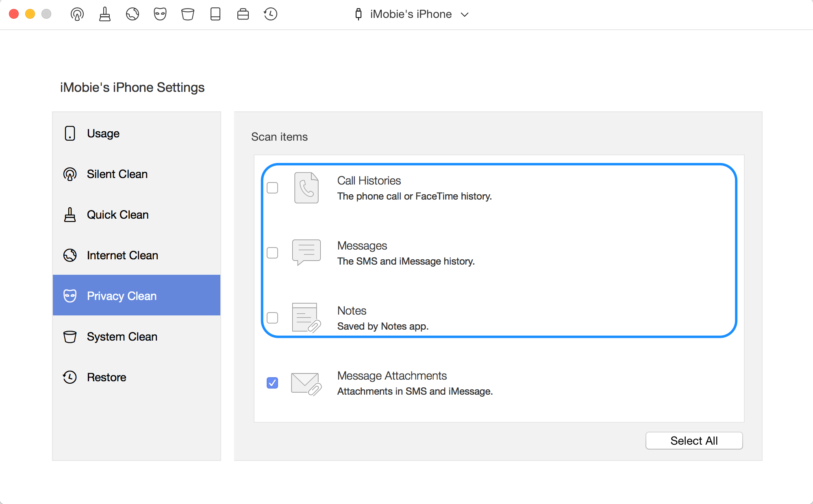The width and height of the screenshot is (813, 504).
Task: Click the 'Call Histories' title text
Action: click(x=369, y=180)
